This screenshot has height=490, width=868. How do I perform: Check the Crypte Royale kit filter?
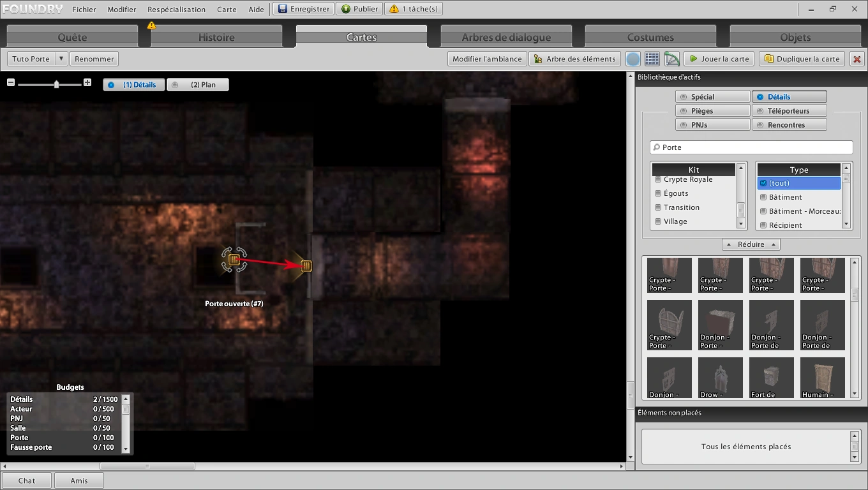[x=658, y=179]
